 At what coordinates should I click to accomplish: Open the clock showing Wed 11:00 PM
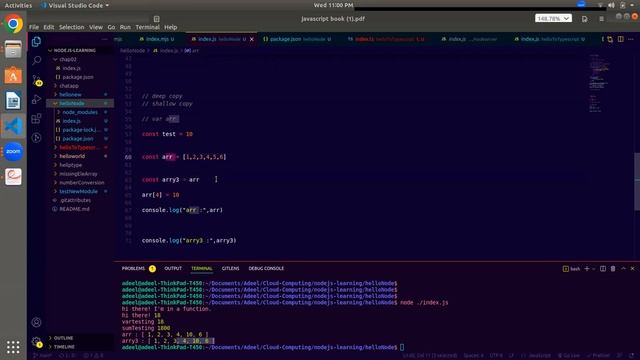(333, 5)
